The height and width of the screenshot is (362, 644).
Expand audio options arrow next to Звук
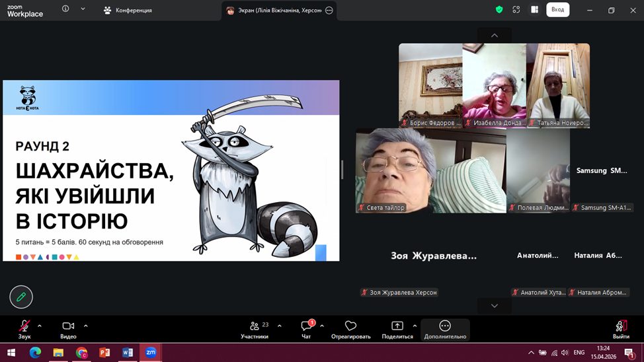tap(40, 326)
